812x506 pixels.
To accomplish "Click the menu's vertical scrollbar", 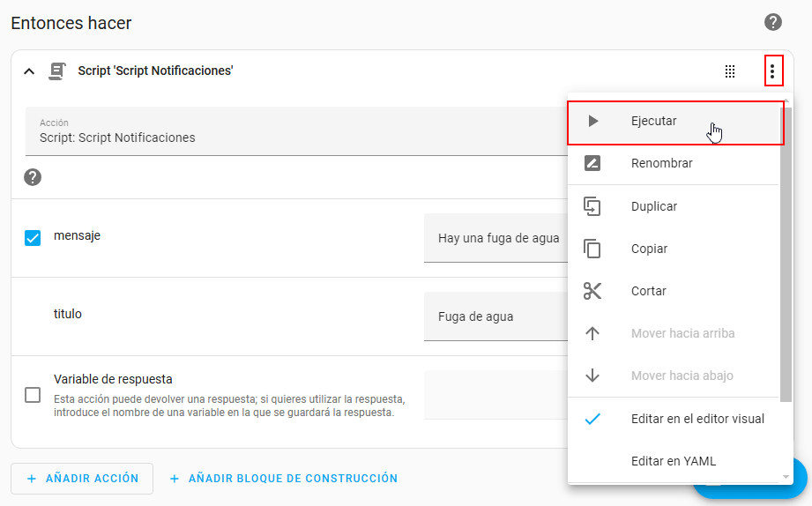I will pyautogui.click(x=786, y=256).
